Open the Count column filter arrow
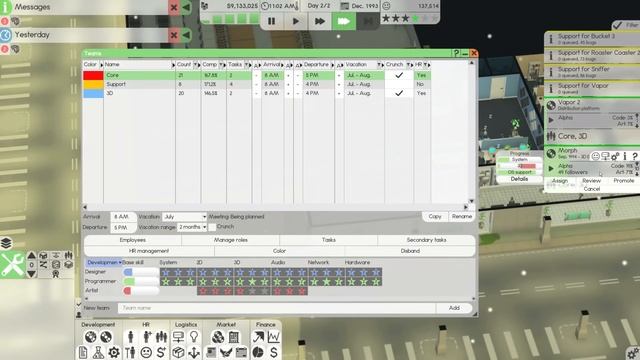Image resolution: width=640 pixels, height=360 pixels. [x=195, y=65]
